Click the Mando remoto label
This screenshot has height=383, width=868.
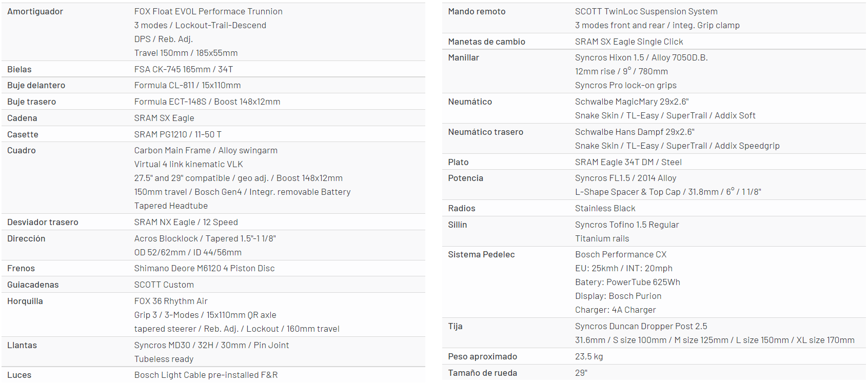point(477,11)
